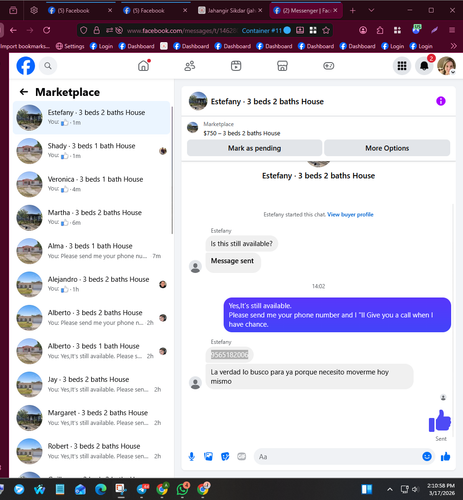Click the large sent thumbs-up message

point(440,421)
